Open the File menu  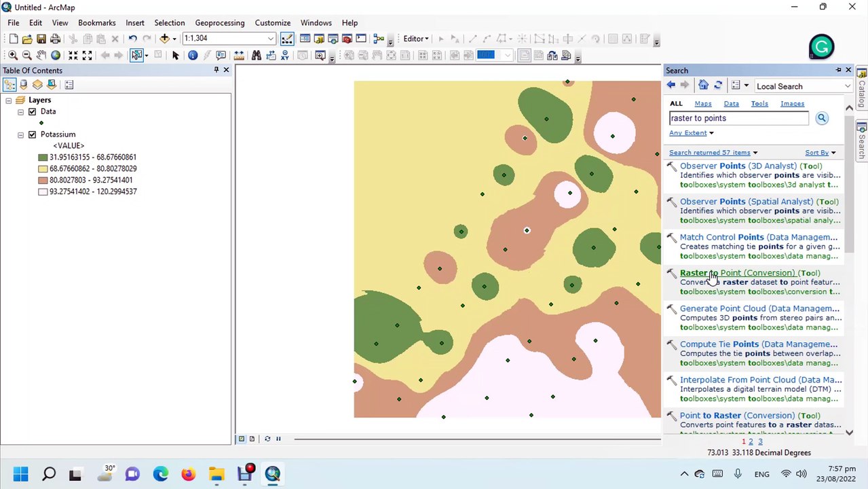[x=14, y=22]
